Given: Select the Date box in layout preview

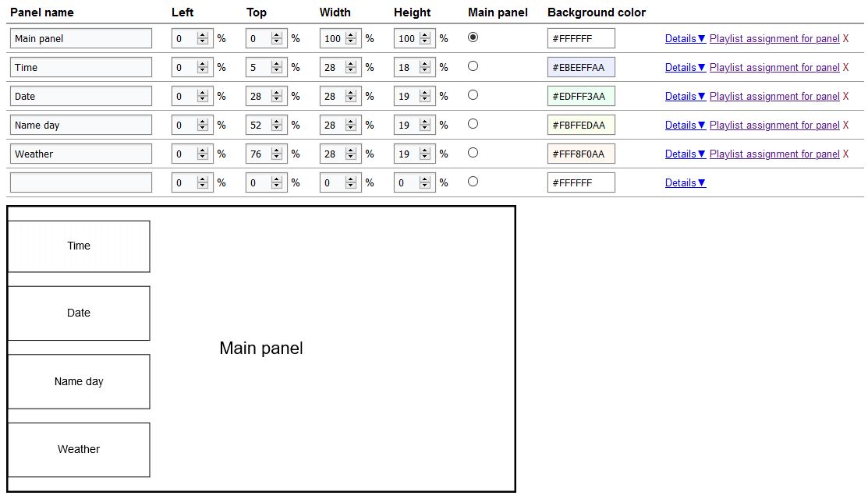Looking at the screenshot, I should (x=79, y=313).
